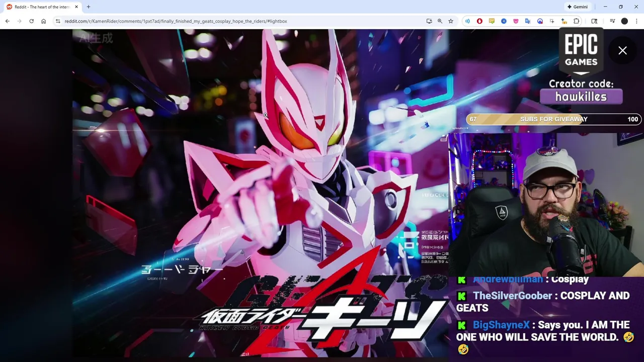Open the tab search side panel icon
Viewport: 644px width, 362px height.
[x=594, y=21]
